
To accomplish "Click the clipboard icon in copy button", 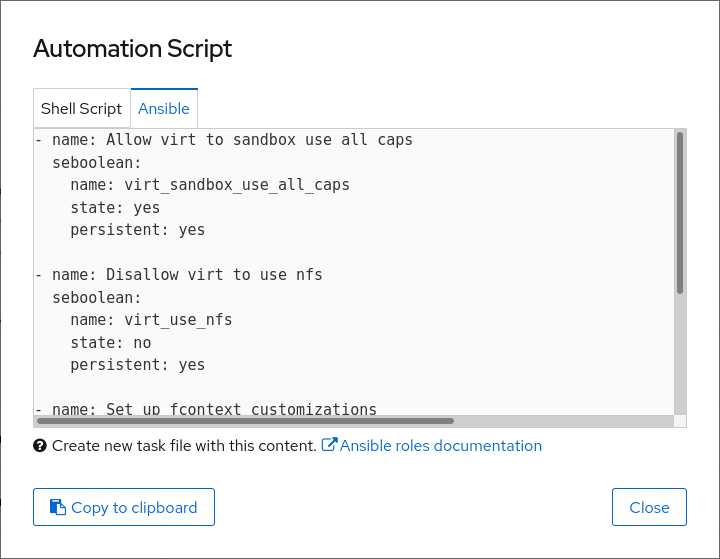I will pos(58,507).
